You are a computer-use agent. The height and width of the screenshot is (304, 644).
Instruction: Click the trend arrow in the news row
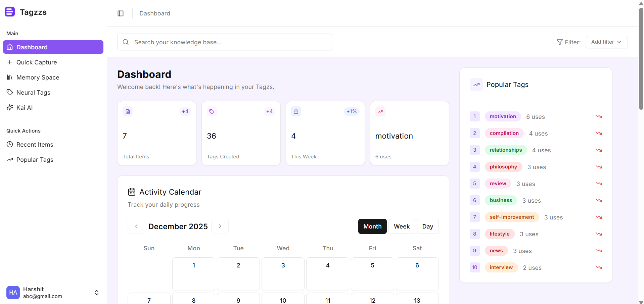[599, 251]
